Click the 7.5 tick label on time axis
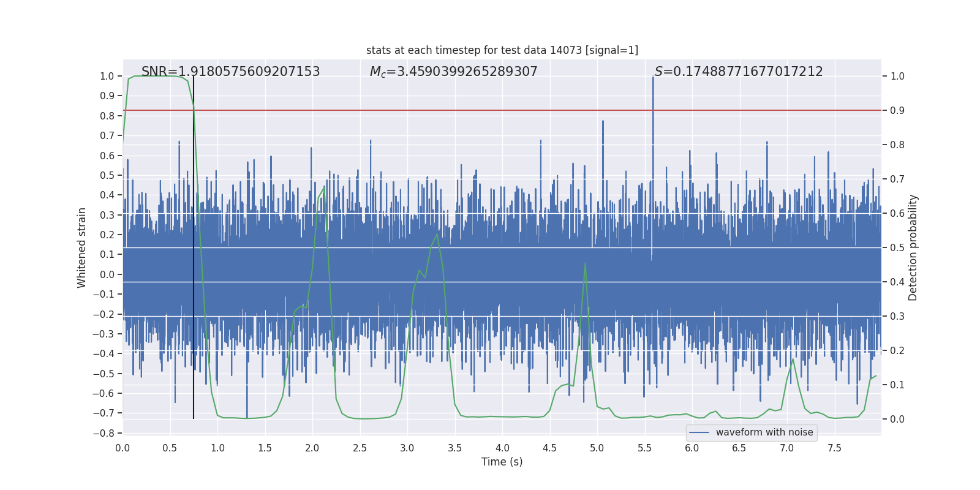Image resolution: width=980 pixels, height=490 pixels. click(x=834, y=448)
